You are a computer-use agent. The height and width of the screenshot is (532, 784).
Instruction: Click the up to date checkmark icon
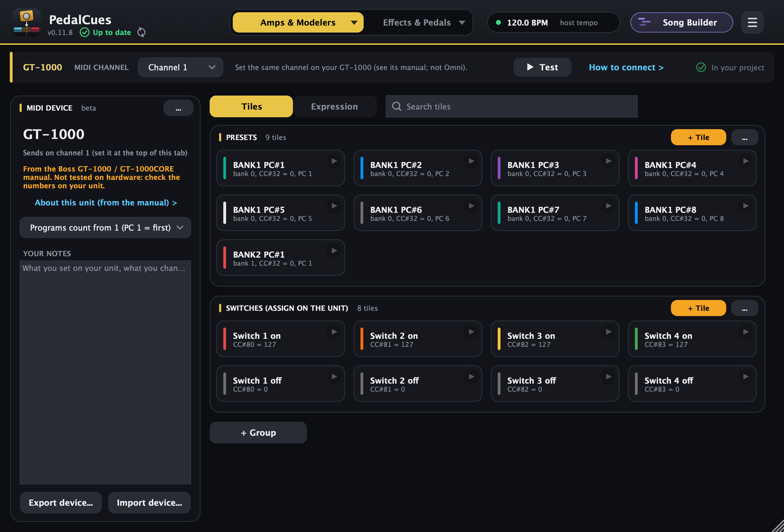(85, 33)
